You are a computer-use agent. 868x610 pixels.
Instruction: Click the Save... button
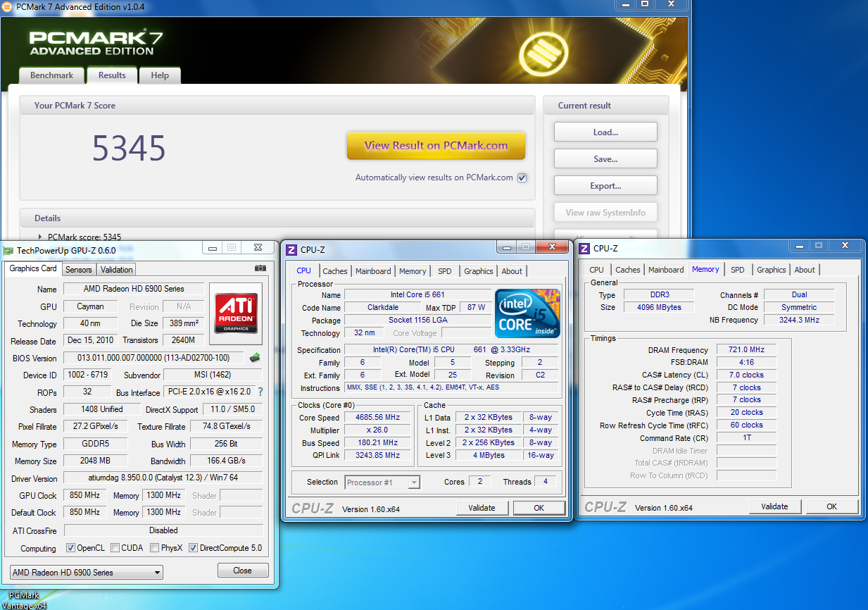pyautogui.click(x=605, y=158)
